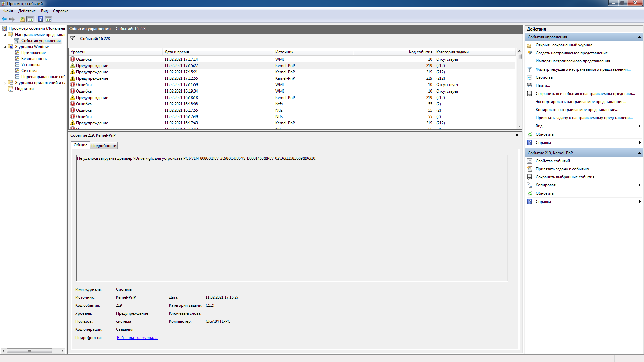Click the attach task to event icon

coord(530,169)
